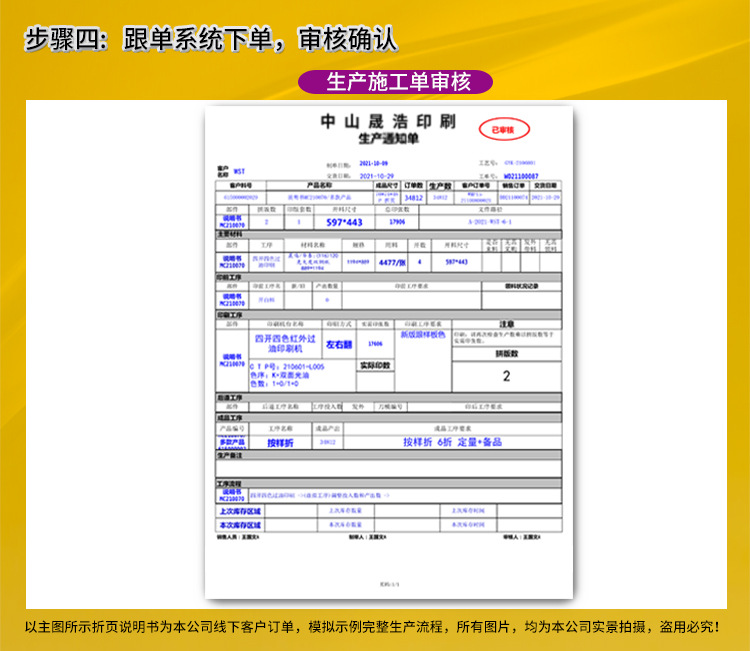The height and width of the screenshot is (651, 750).
Task: Click the "客户料号" column header
Action: click(241, 185)
